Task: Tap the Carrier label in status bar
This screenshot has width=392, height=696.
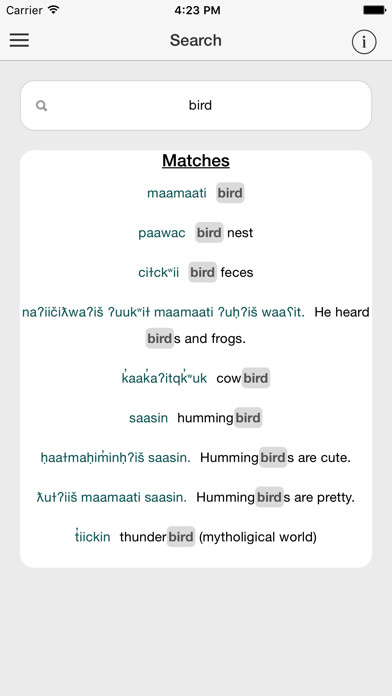Action: tap(24, 10)
